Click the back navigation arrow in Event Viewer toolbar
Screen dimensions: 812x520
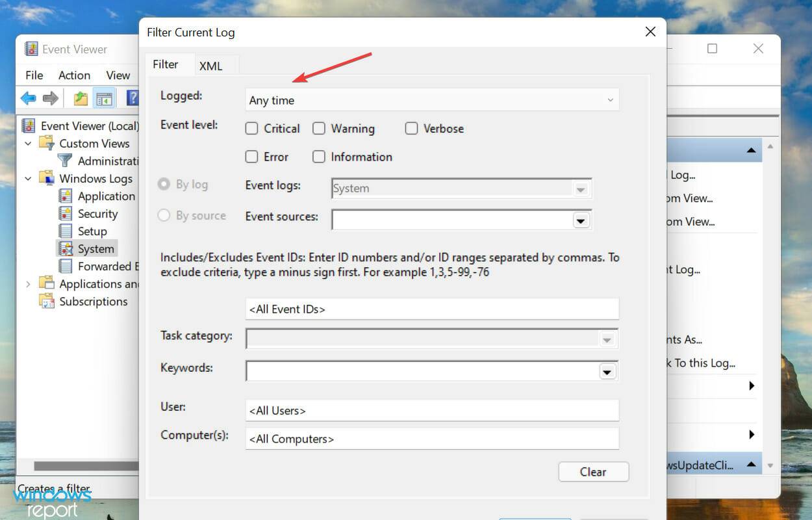click(28, 97)
